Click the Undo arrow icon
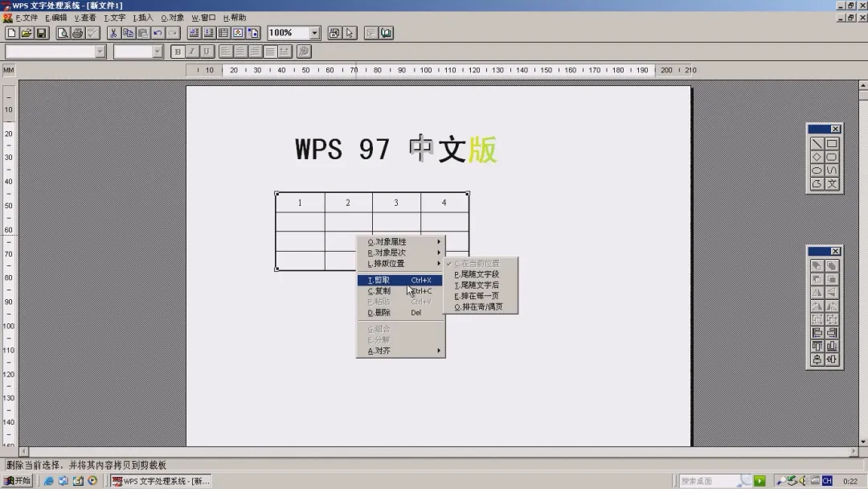The width and height of the screenshot is (868, 489). tap(158, 33)
